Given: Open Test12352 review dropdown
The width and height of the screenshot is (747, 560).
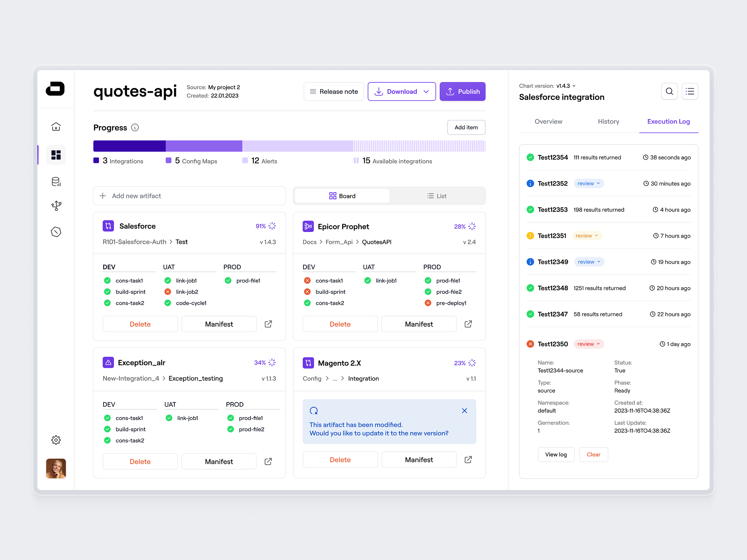Looking at the screenshot, I should pos(589,183).
